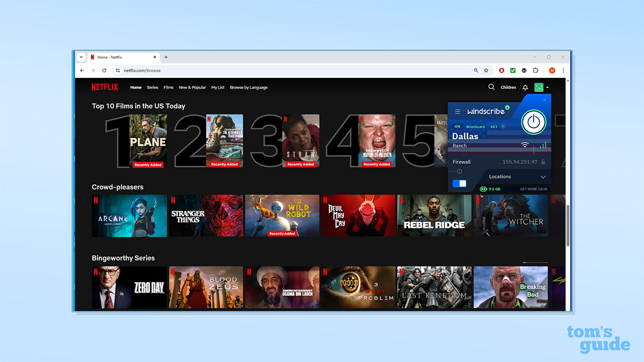Open the Films menu item
The width and height of the screenshot is (644, 362).
point(169,87)
